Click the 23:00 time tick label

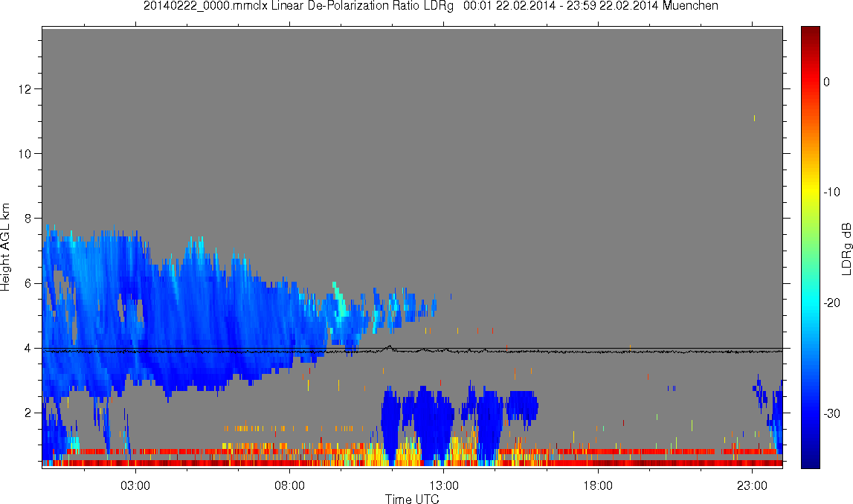[753, 485]
